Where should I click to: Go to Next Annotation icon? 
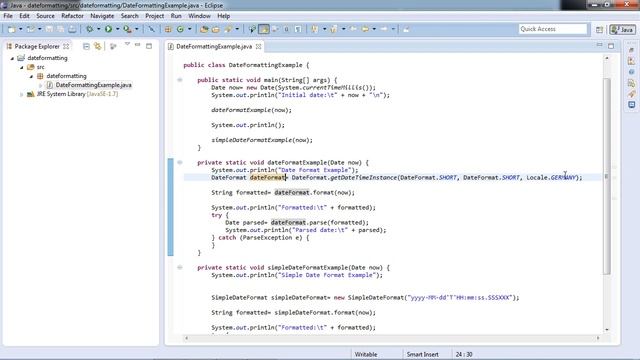click(314, 29)
